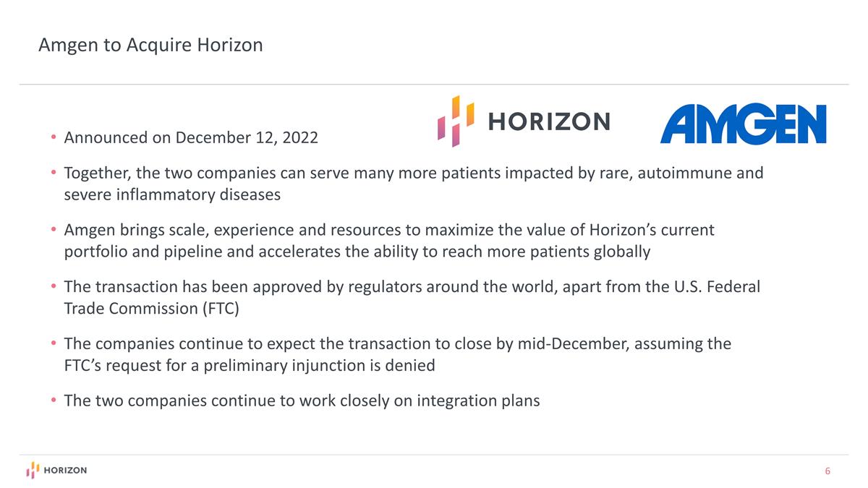
Task: Click the bullet dot before 'Announced on December'
Action: pos(54,137)
